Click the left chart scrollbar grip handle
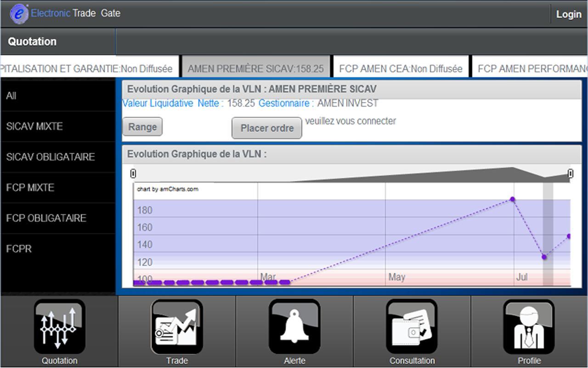This screenshot has height=368, width=588. click(133, 173)
